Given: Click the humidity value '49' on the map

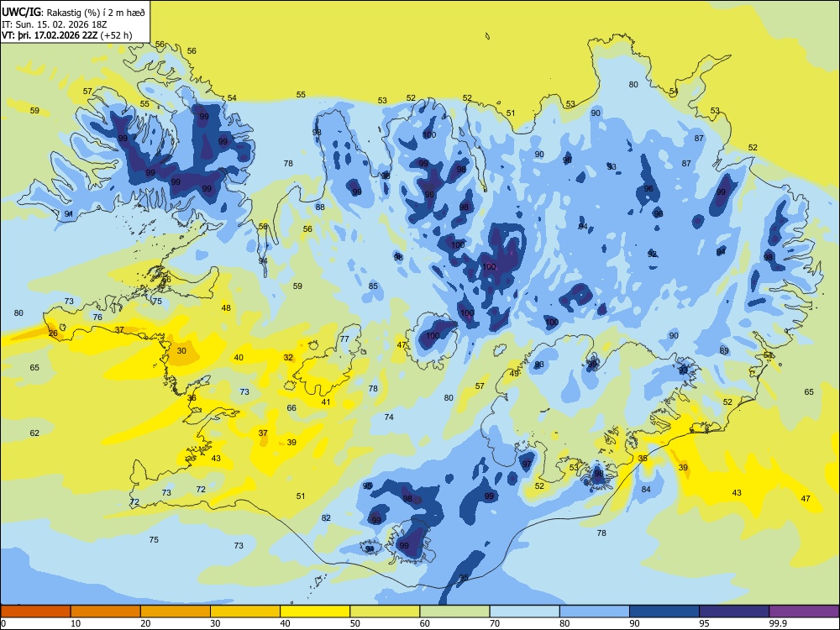Looking at the screenshot, I should (514, 374).
